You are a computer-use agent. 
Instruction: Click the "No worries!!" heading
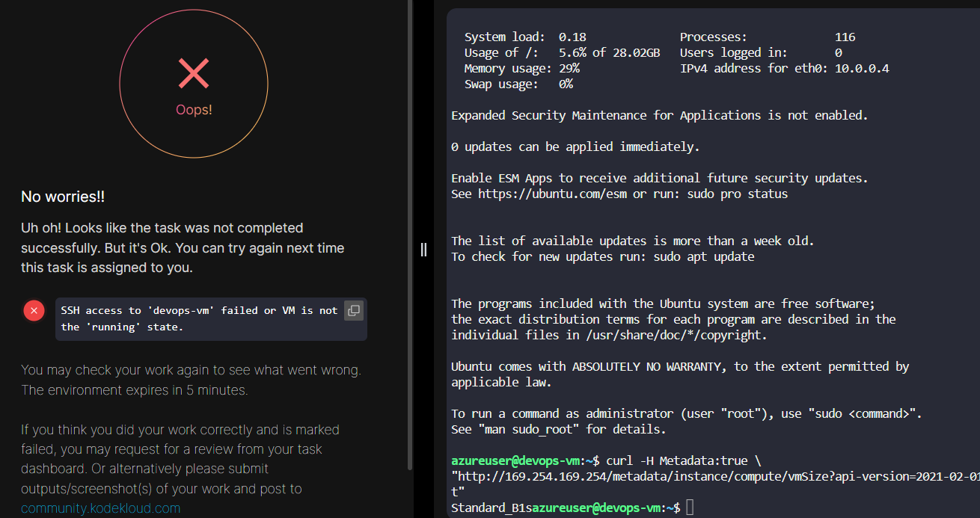63,197
